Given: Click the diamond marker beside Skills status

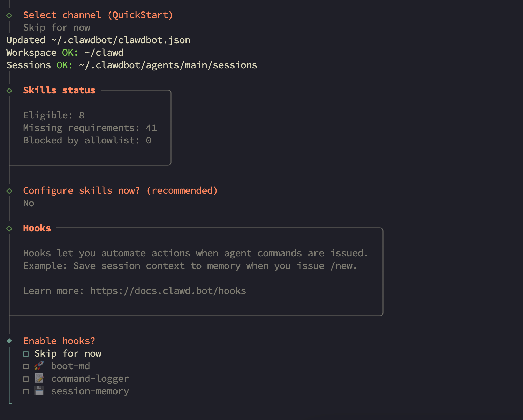Looking at the screenshot, I should 9,91.
